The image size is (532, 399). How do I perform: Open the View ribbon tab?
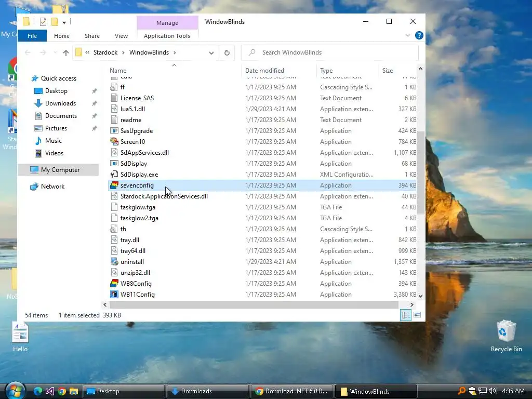pyautogui.click(x=121, y=36)
